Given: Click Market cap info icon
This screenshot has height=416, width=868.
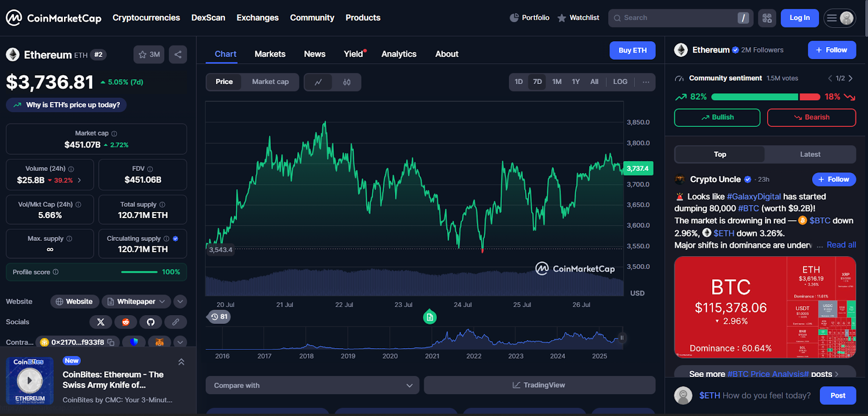Looking at the screenshot, I should pos(114,133).
